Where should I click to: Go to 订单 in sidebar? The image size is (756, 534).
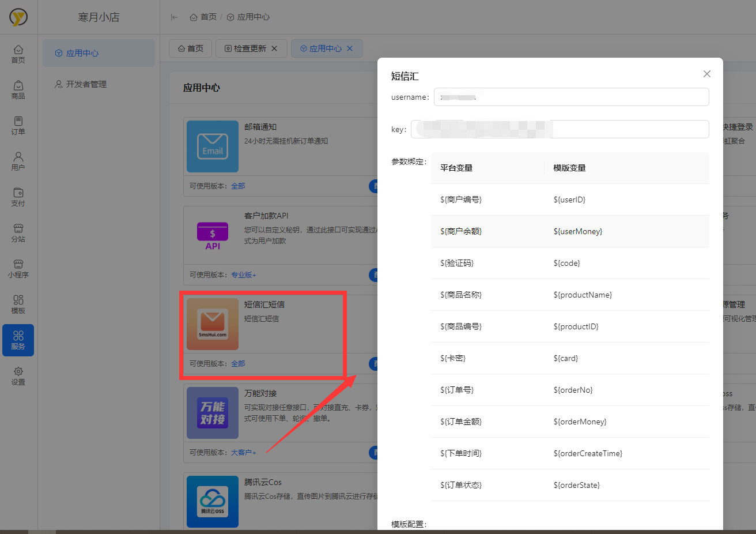(x=18, y=126)
